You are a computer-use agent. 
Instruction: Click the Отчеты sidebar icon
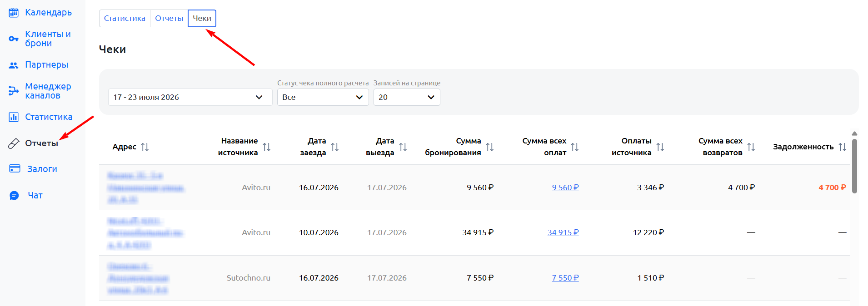(x=14, y=143)
